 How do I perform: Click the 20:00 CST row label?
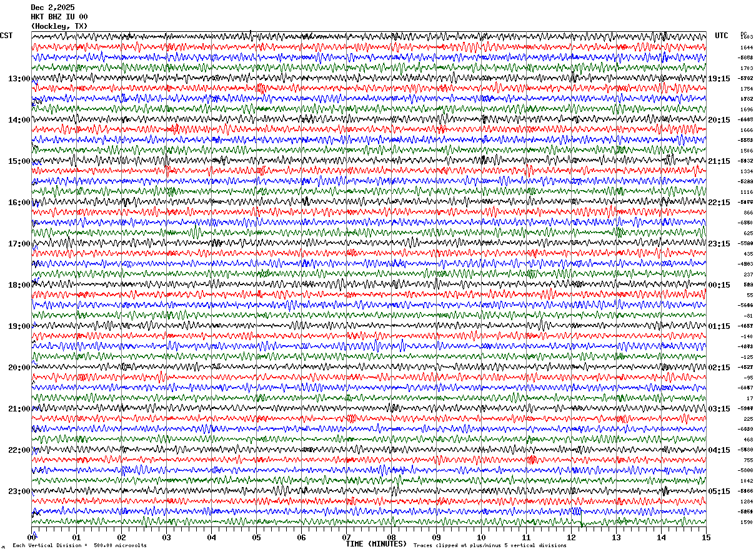coord(19,368)
